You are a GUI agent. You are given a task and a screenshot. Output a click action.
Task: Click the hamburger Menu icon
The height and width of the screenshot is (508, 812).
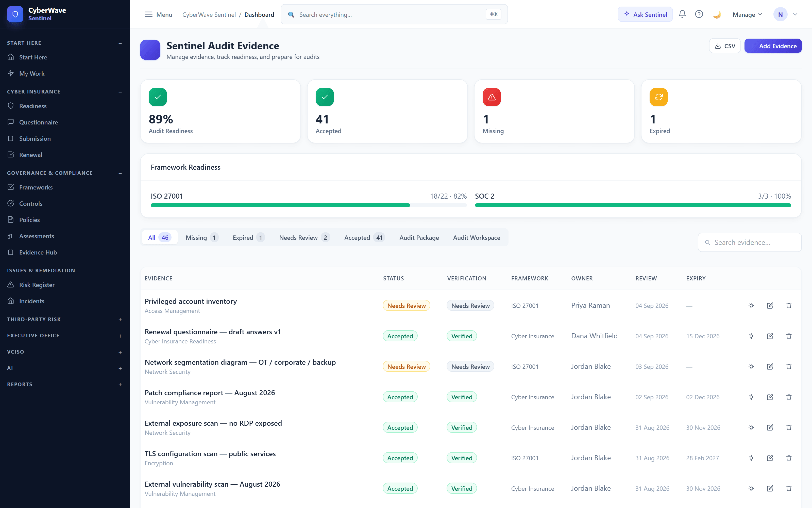pyautogui.click(x=149, y=14)
